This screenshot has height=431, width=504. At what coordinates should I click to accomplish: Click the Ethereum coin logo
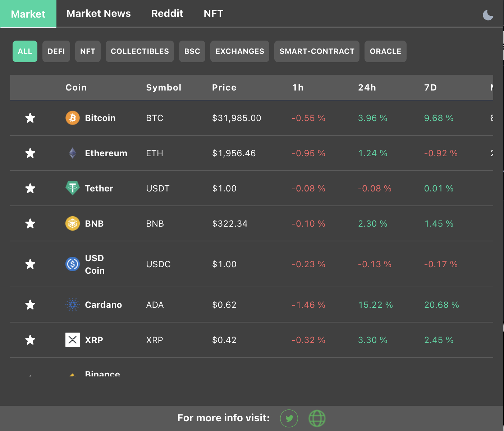click(x=73, y=153)
